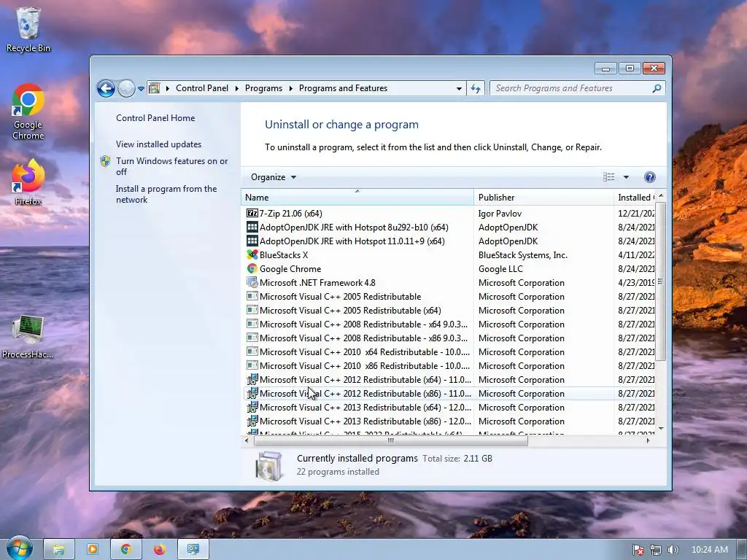
Task: Open the Recycle Bin desktop icon
Action: tap(28, 29)
